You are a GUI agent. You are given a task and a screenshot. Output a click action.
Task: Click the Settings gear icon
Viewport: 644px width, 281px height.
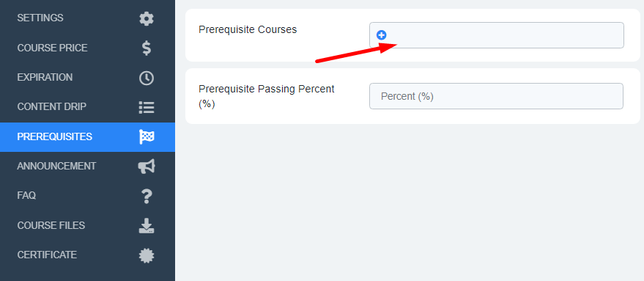coord(147,18)
